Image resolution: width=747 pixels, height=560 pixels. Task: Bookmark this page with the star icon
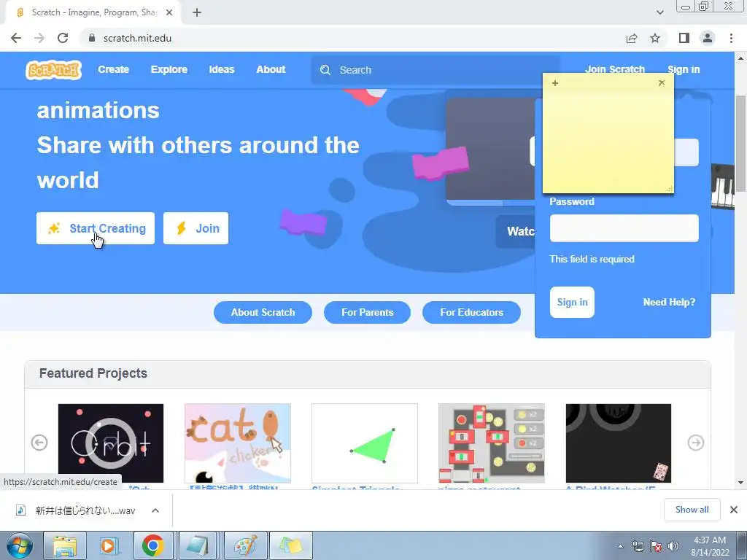tap(655, 38)
